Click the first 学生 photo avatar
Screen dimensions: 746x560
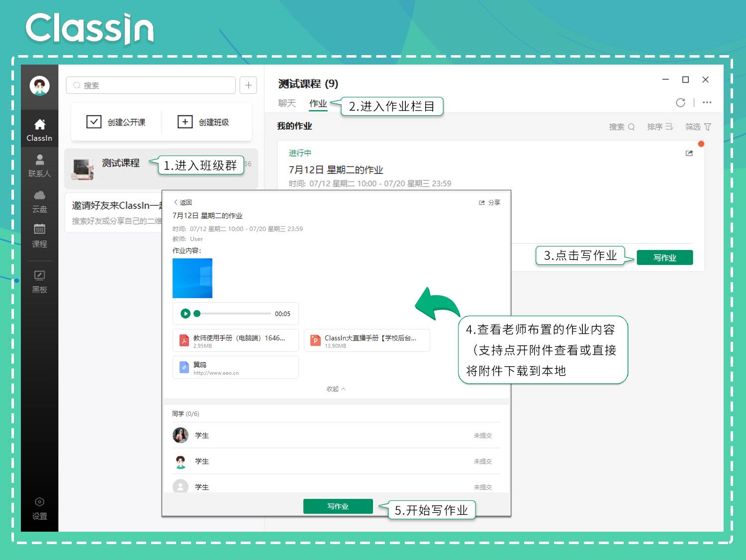point(181,435)
